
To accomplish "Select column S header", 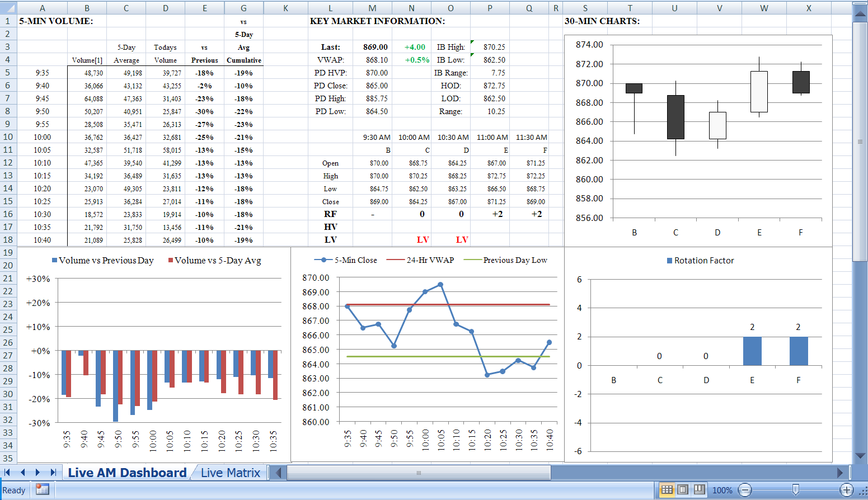I will pyautogui.click(x=585, y=8).
